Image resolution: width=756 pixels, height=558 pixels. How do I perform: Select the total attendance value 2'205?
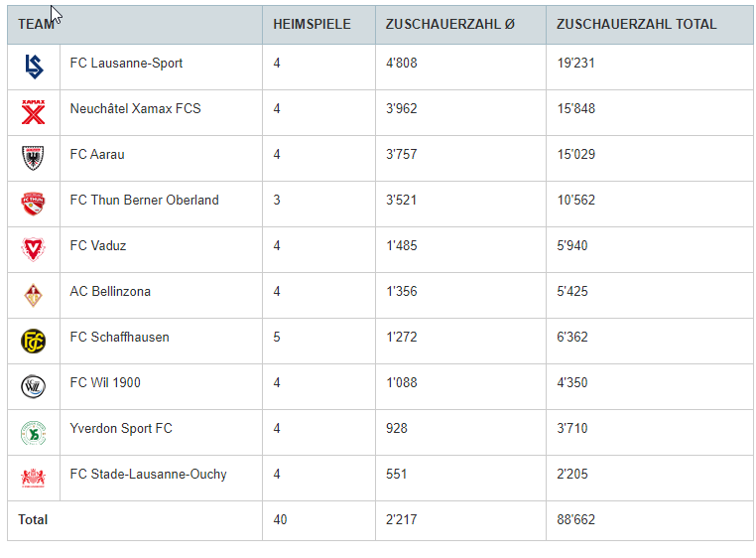tap(572, 474)
